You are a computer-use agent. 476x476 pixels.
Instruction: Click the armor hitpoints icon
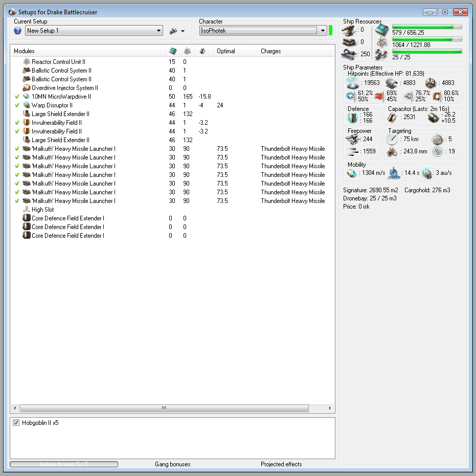coord(391,83)
